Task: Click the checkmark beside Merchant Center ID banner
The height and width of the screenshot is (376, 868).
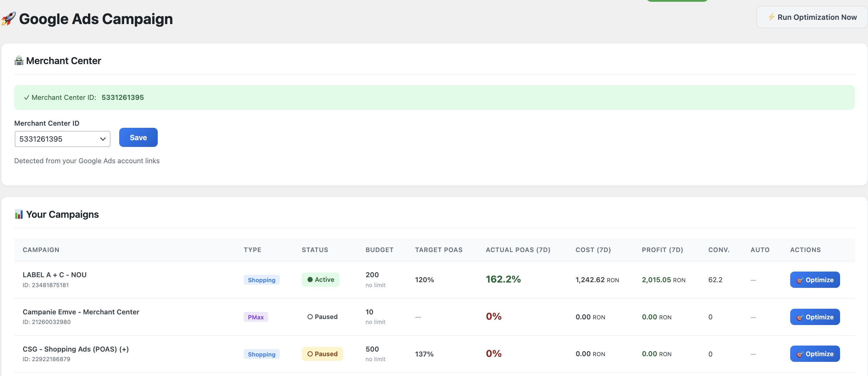Action: pyautogui.click(x=26, y=97)
